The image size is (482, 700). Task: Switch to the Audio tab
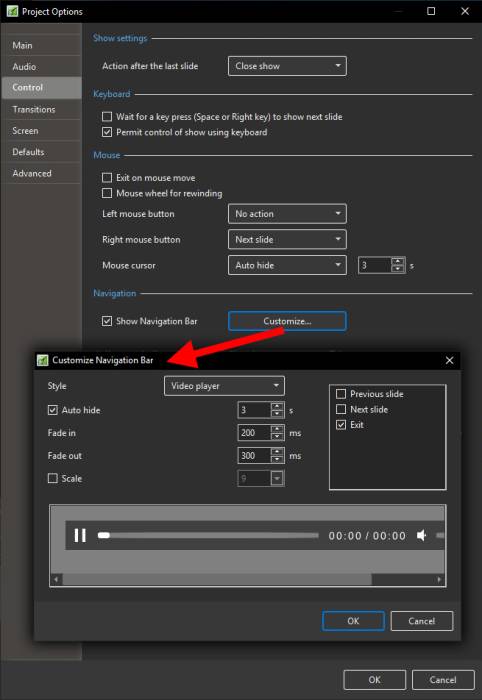pos(41,67)
